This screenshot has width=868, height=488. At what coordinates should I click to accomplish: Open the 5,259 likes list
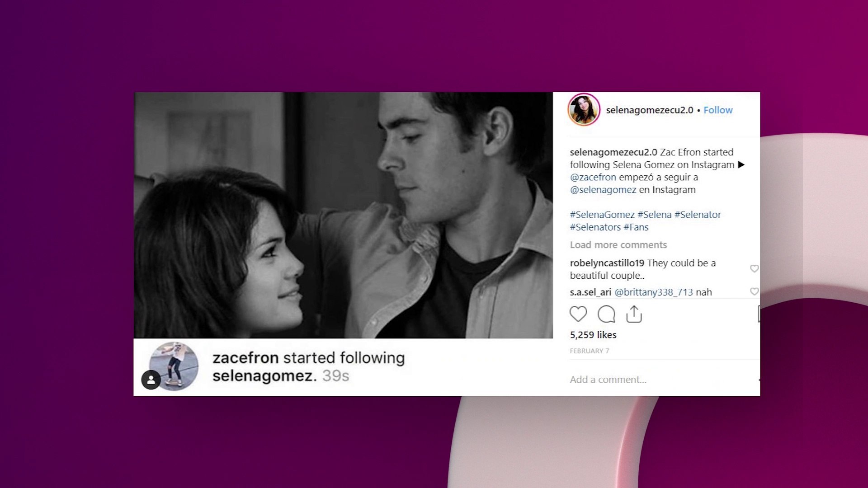pyautogui.click(x=593, y=335)
